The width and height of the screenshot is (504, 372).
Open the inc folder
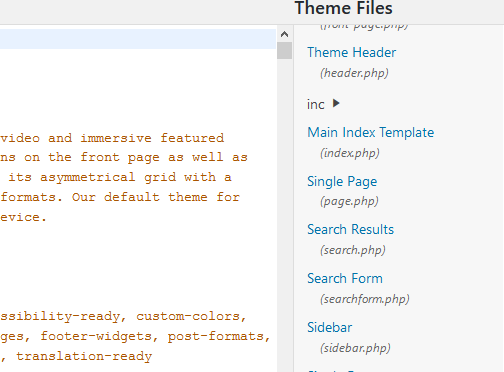click(x=315, y=104)
